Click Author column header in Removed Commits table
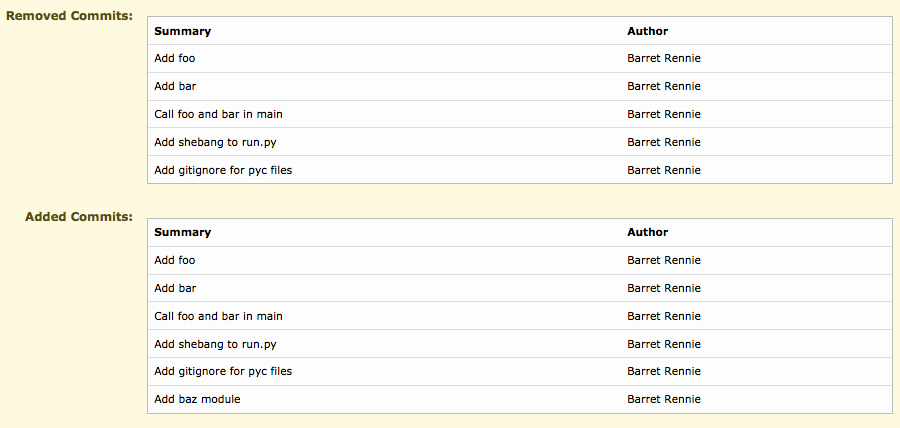The width and height of the screenshot is (900, 428). click(647, 31)
